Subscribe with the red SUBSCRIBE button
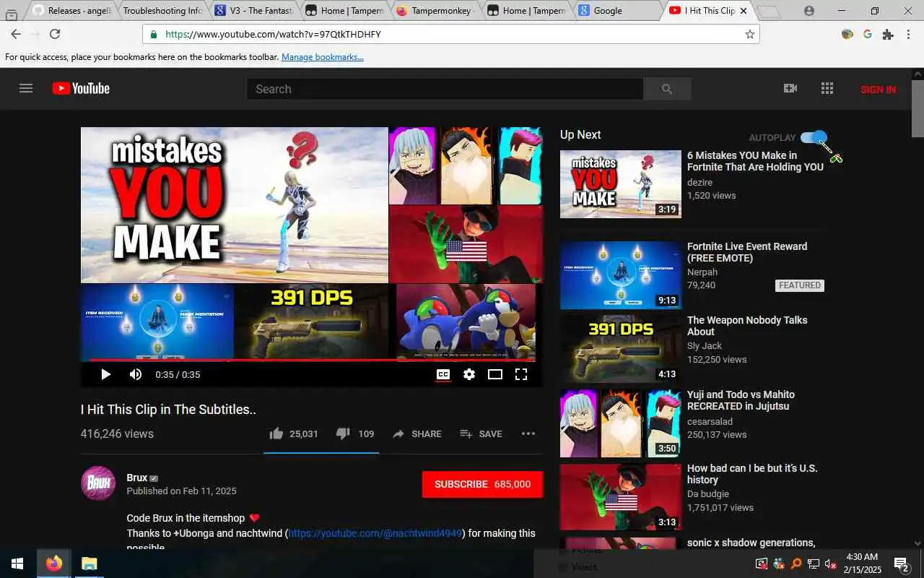 482,484
